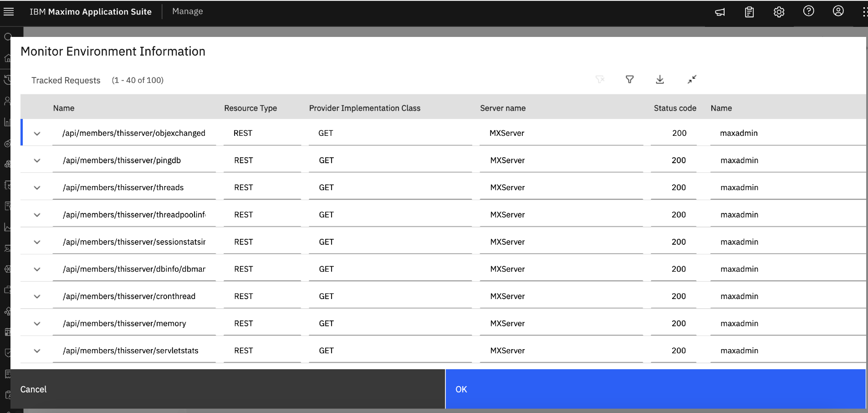The width and height of the screenshot is (868, 413).
Task: Click Name header beside Status code
Action: [x=721, y=108]
